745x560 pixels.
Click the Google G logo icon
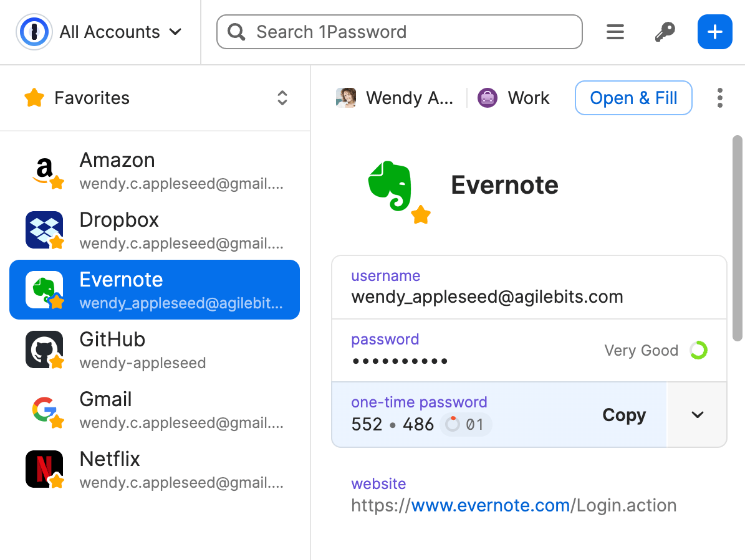[x=44, y=409]
